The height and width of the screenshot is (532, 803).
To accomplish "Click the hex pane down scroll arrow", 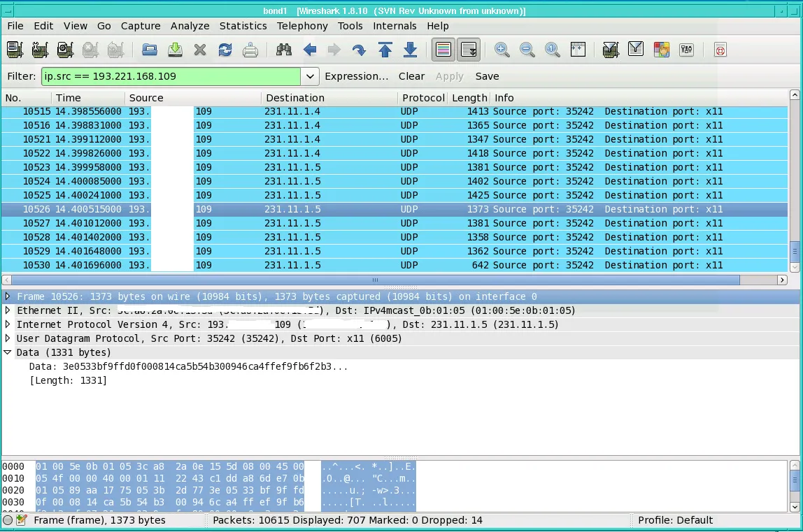I will coord(795,507).
